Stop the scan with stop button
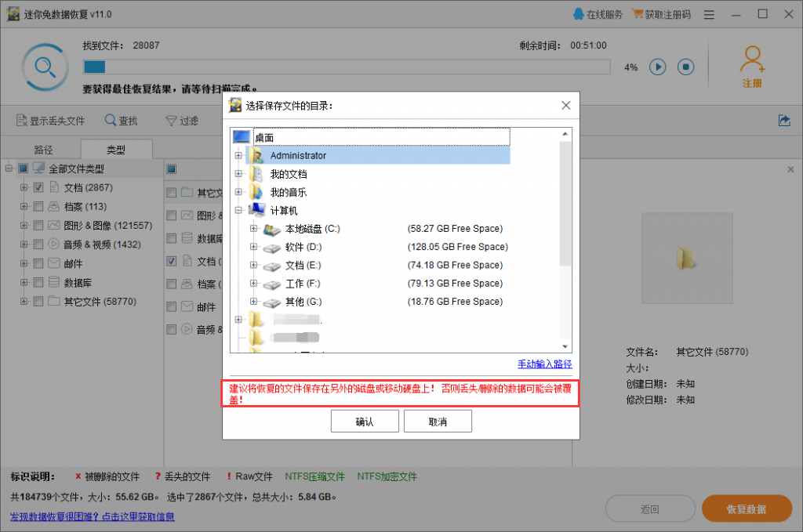The height and width of the screenshot is (532, 803). coord(685,67)
